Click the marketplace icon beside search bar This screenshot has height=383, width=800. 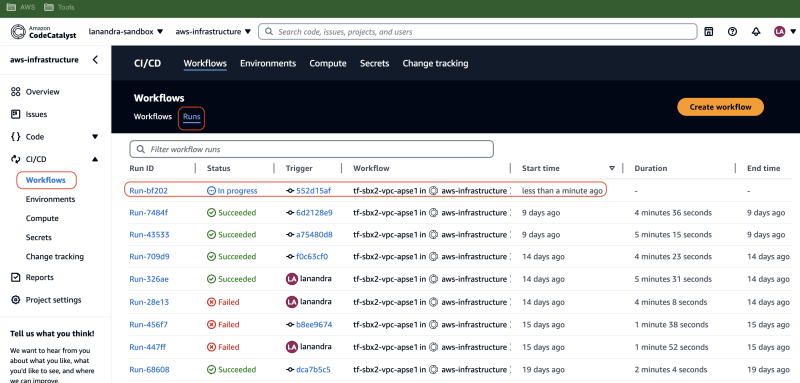pos(709,32)
